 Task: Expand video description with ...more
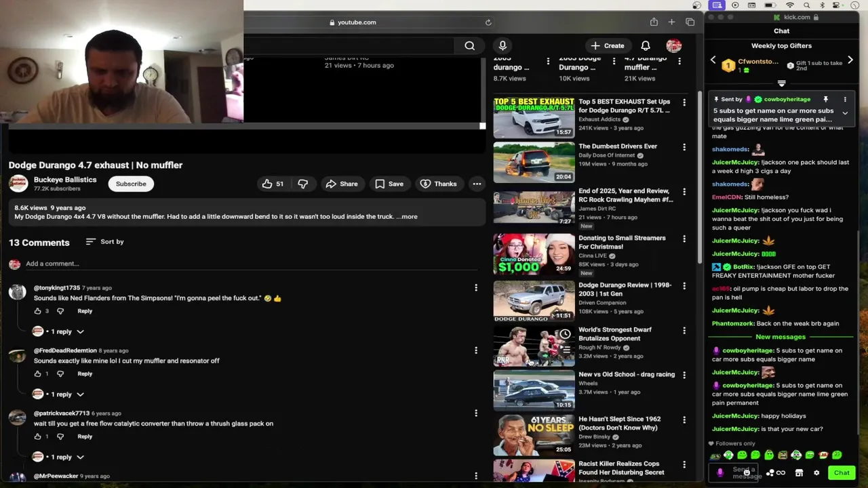click(408, 216)
